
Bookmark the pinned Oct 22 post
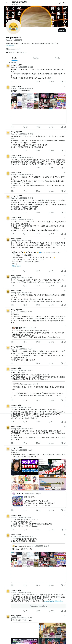(x=62, y=81)
